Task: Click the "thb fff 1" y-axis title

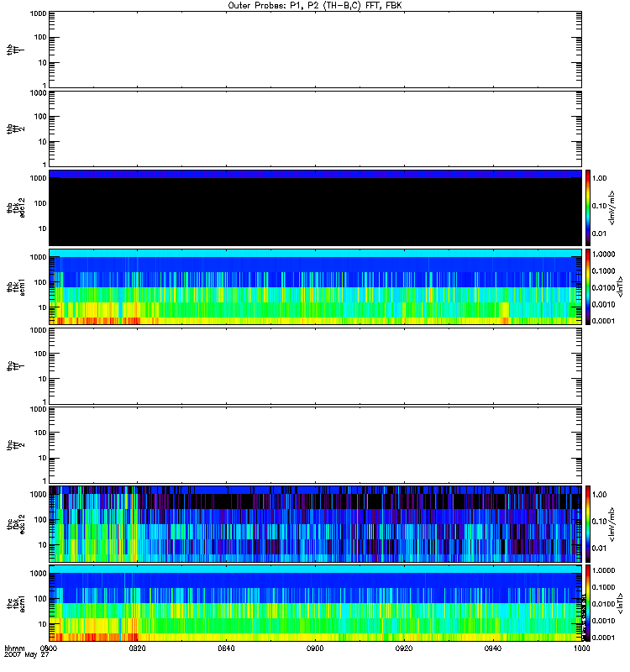Action: [16, 50]
